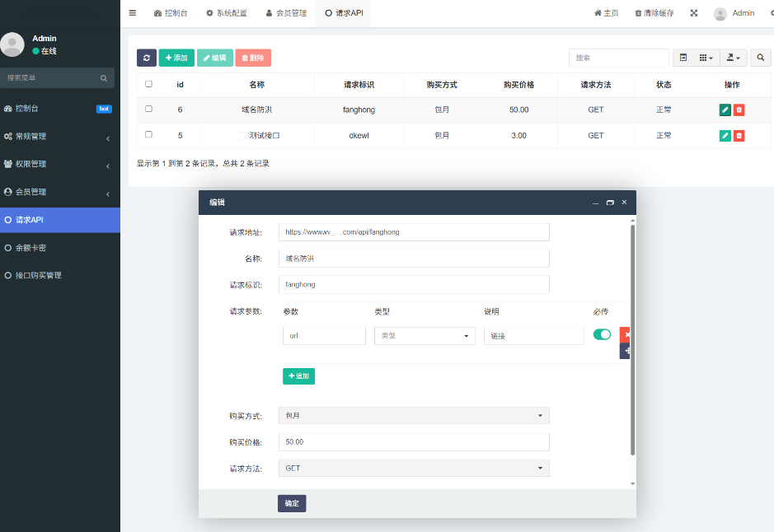The image size is (774, 532).
Task: Switch to the 系统配置 top tab
Action: coord(227,13)
